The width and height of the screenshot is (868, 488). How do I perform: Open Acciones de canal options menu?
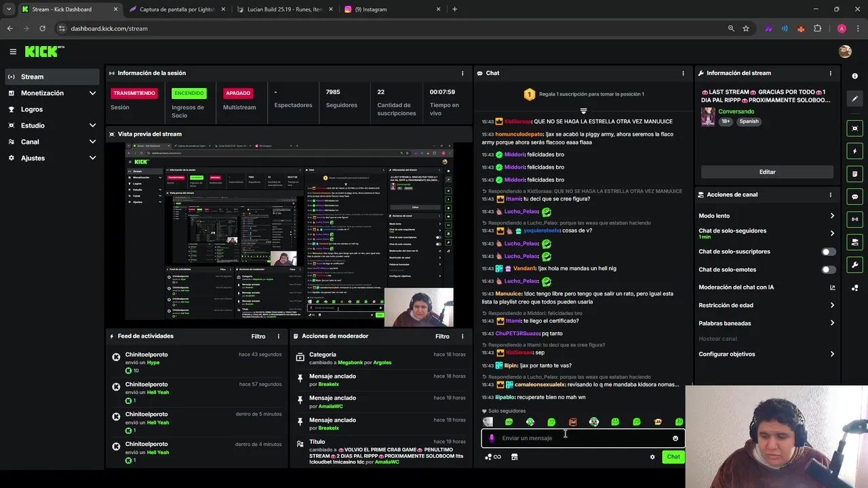click(x=831, y=195)
